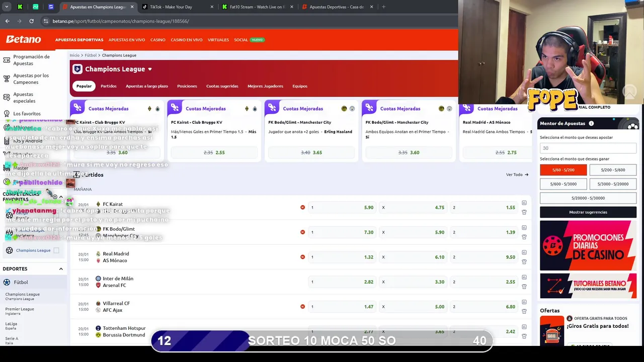Click the Fútbol breadcrumb link
Screen dimensions: 644x362
point(91,55)
